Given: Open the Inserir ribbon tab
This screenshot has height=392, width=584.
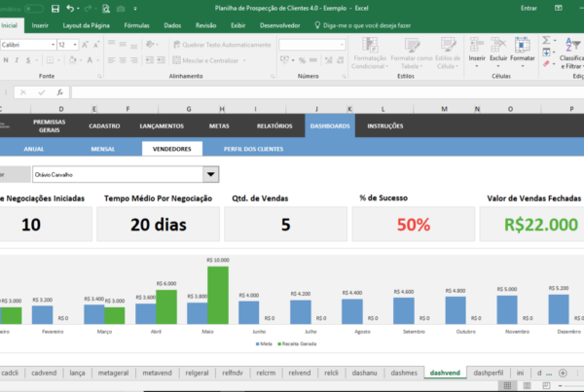Looking at the screenshot, I should point(40,25).
